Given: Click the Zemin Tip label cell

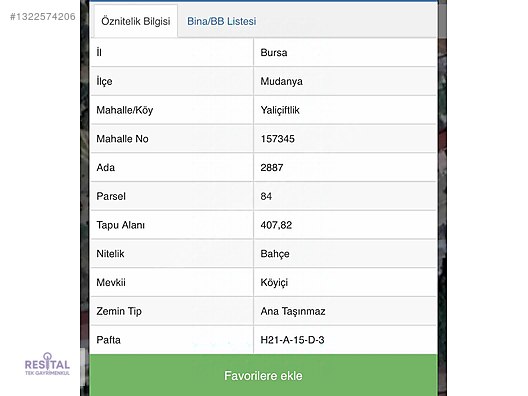Looking at the screenshot, I should [x=172, y=311].
